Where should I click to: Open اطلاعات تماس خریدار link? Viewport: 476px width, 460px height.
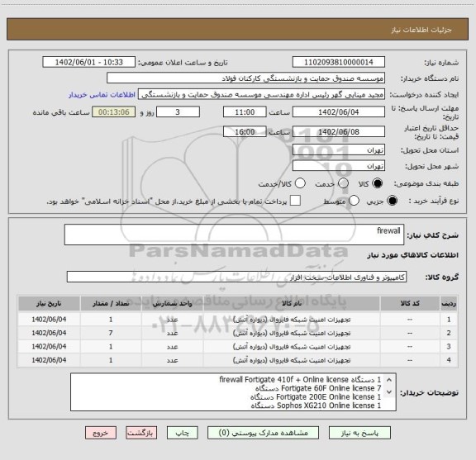point(102,95)
